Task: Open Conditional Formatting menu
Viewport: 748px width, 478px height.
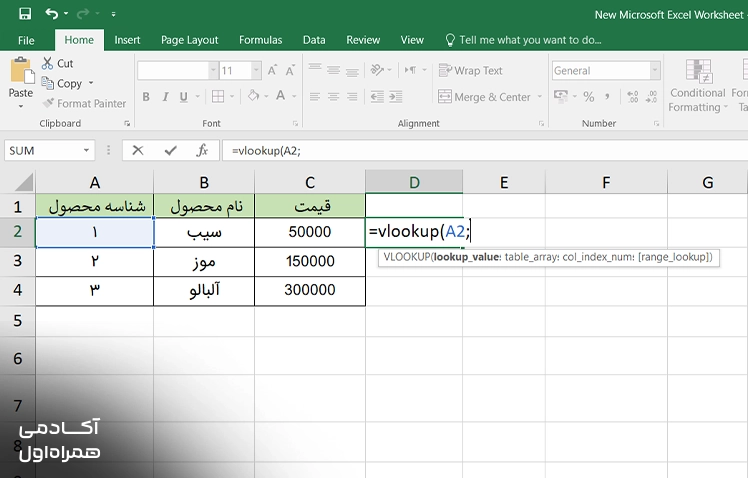Action: (x=698, y=86)
